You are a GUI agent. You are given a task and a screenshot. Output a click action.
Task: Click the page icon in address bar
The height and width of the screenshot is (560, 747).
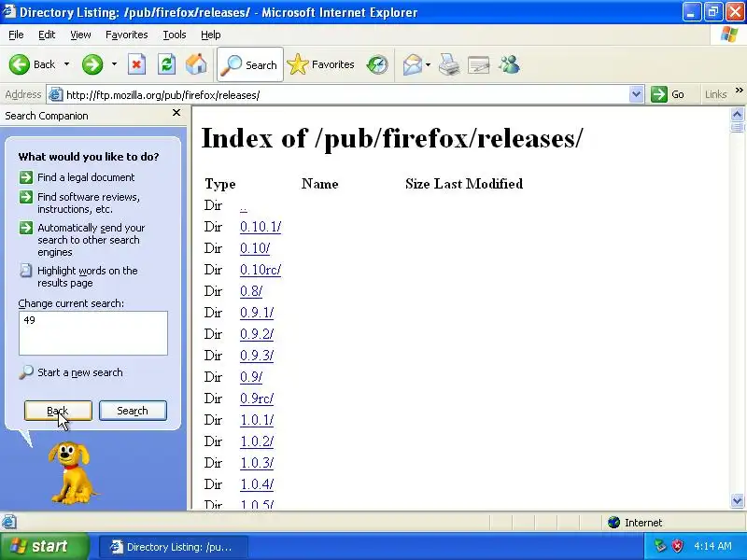point(56,95)
